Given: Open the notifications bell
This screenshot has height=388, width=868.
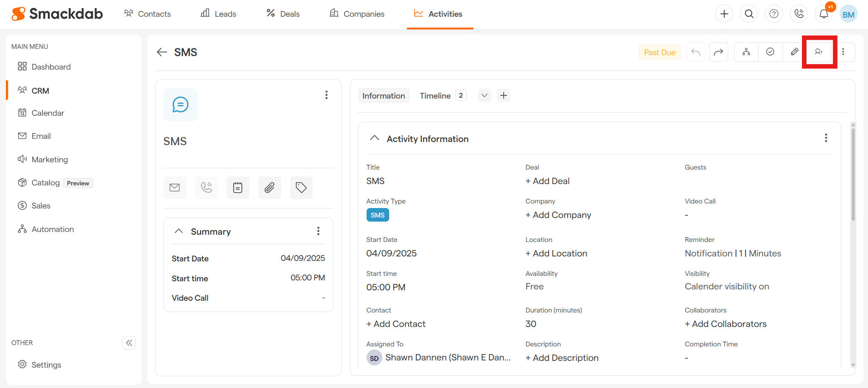Looking at the screenshot, I should click(824, 14).
